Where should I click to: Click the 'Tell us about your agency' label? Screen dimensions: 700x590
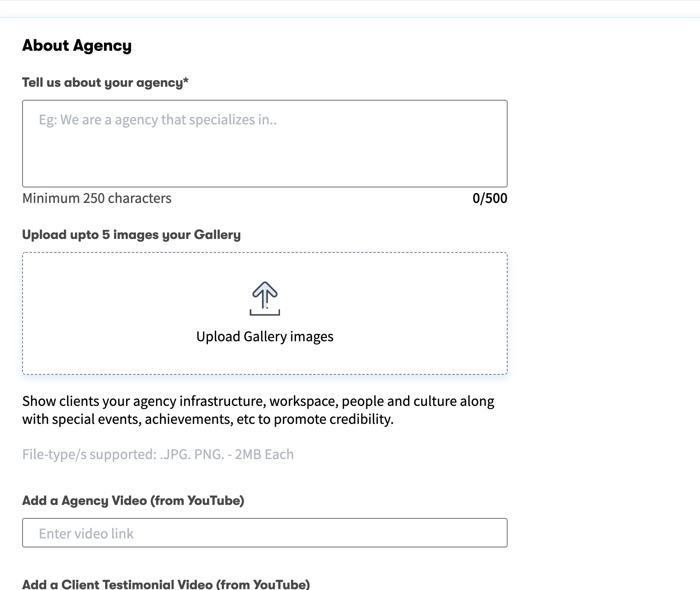click(102, 83)
